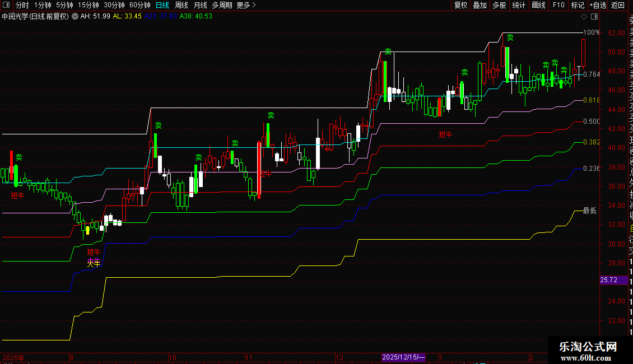
Task: Click the A38: 40.53 indicator value
Action: click(x=196, y=16)
